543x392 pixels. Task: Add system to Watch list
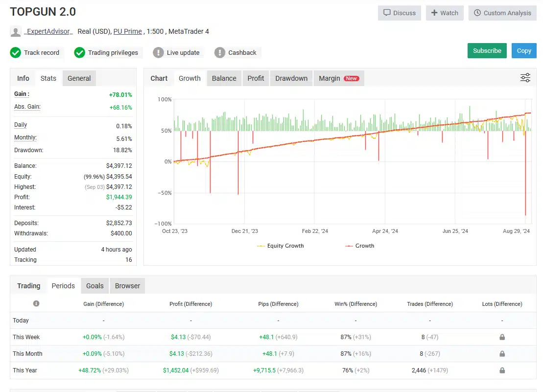coord(445,13)
